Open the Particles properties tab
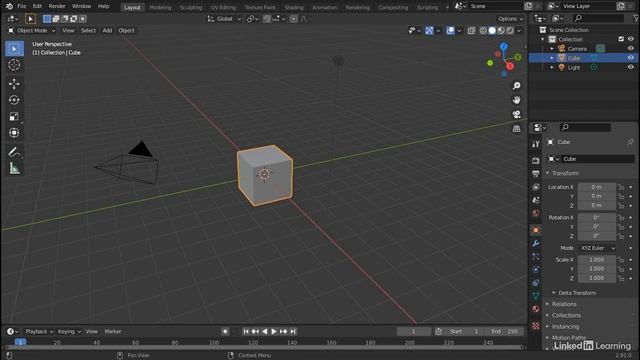Image resolution: width=640 pixels, height=360 pixels. pos(536,257)
